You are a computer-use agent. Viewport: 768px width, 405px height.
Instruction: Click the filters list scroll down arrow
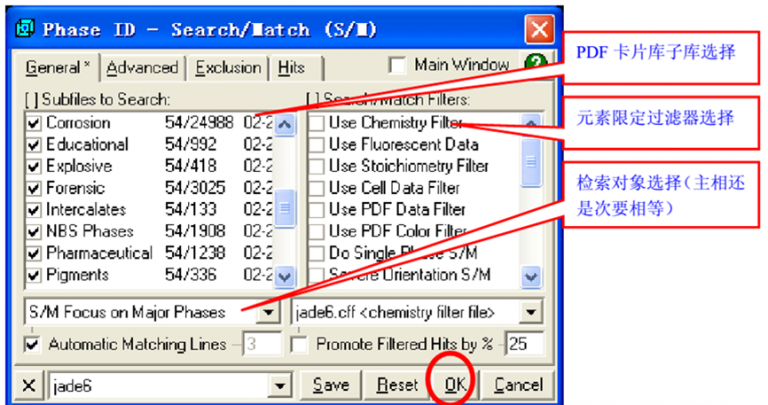[531, 277]
